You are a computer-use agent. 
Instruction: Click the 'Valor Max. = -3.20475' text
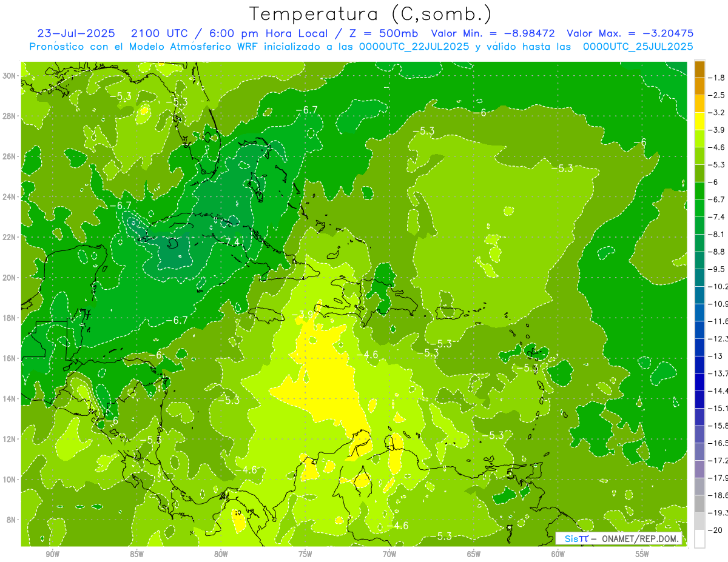(630, 34)
